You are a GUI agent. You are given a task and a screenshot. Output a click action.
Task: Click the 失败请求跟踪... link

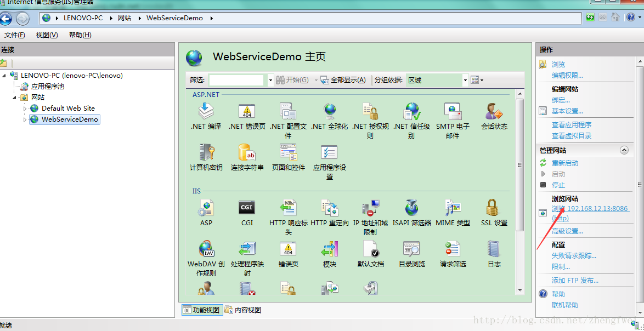[x=574, y=256]
